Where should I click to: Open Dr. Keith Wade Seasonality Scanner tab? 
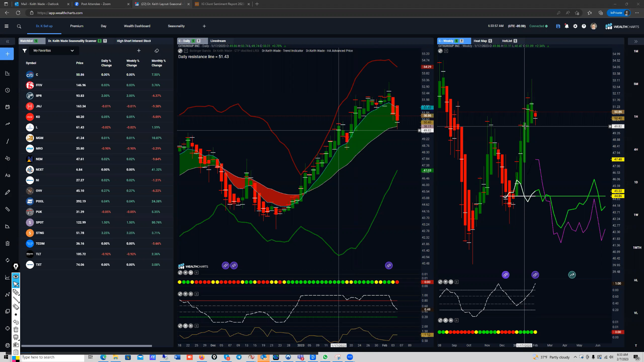click(72, 41)
